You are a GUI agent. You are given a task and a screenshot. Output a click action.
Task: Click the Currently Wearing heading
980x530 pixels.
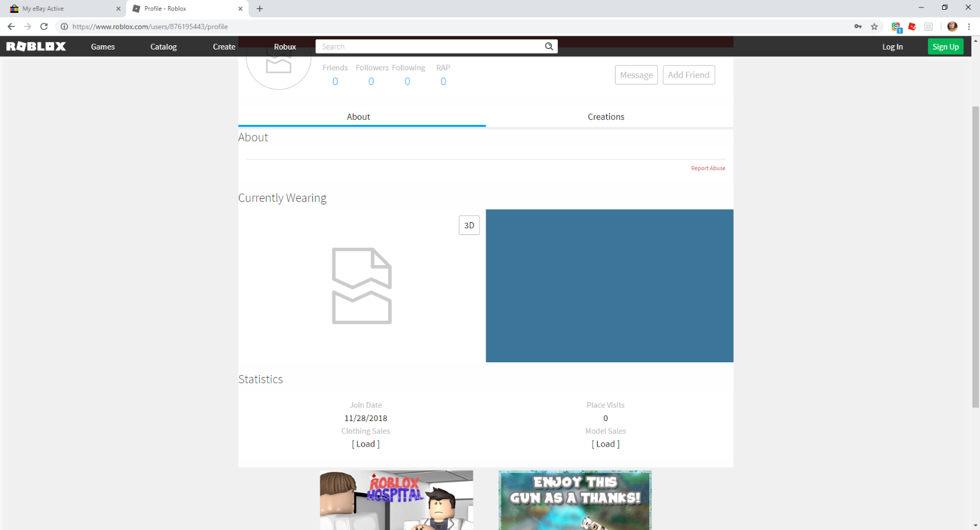point(282,198)
